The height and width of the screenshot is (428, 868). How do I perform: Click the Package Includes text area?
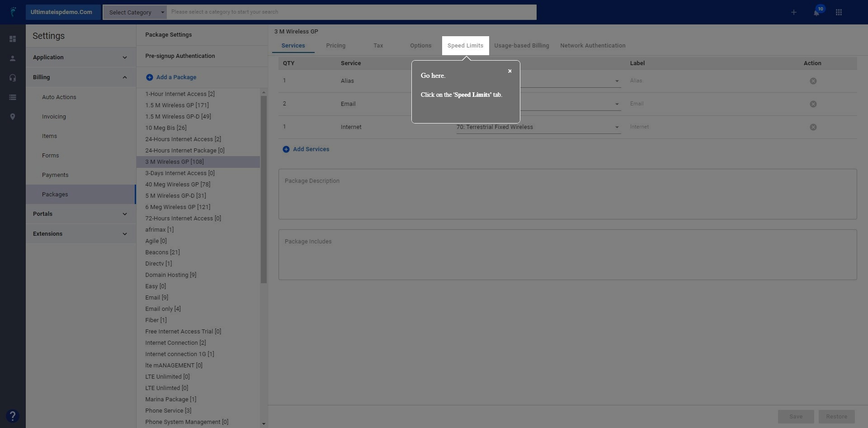coord(567,255)
